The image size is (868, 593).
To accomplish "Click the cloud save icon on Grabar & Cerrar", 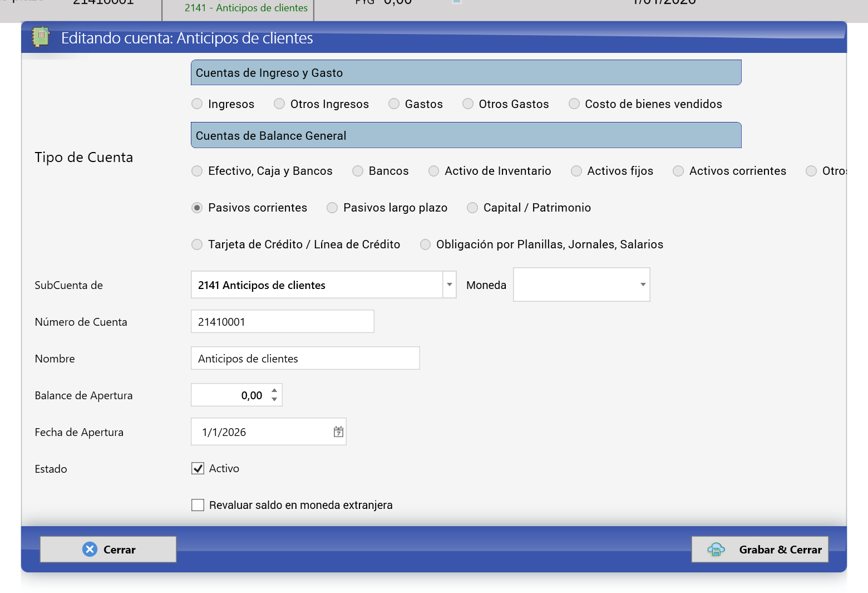I will [716, 550].
